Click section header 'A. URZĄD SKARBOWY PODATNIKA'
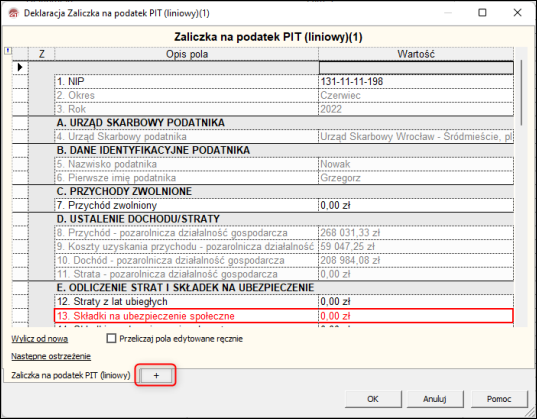The height and width of the screenshot is (419, 537). pos(140,123)
